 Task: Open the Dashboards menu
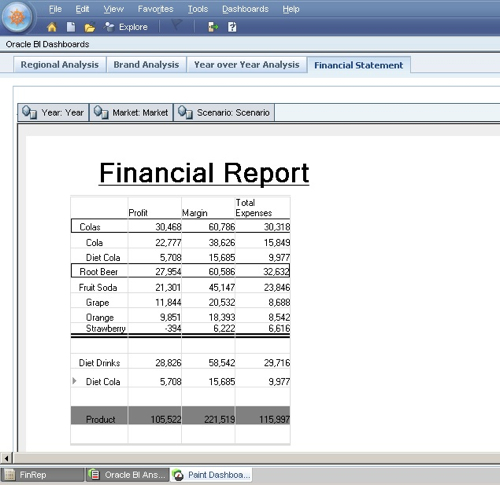tap(245, 9)
